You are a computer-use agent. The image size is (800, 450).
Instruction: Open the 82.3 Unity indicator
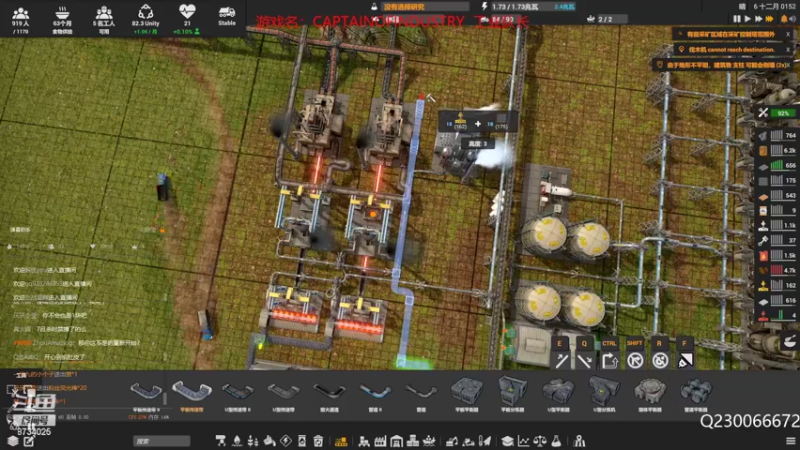point(145,20)
